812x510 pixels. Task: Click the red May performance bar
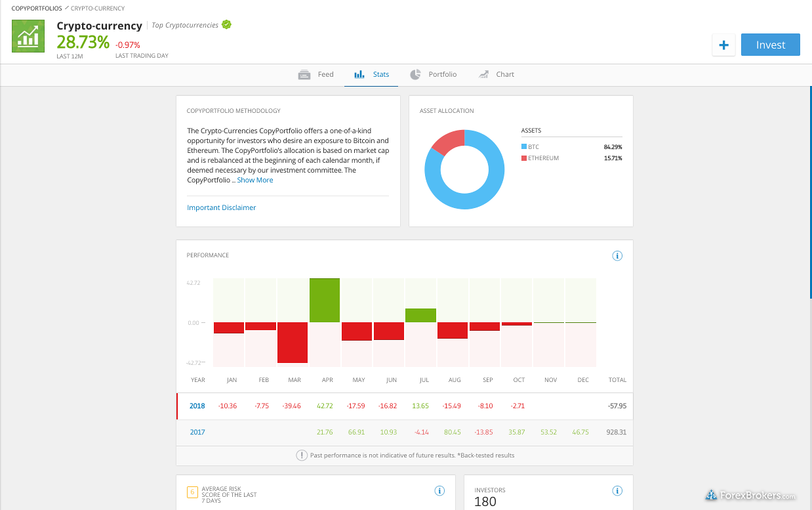357,331
